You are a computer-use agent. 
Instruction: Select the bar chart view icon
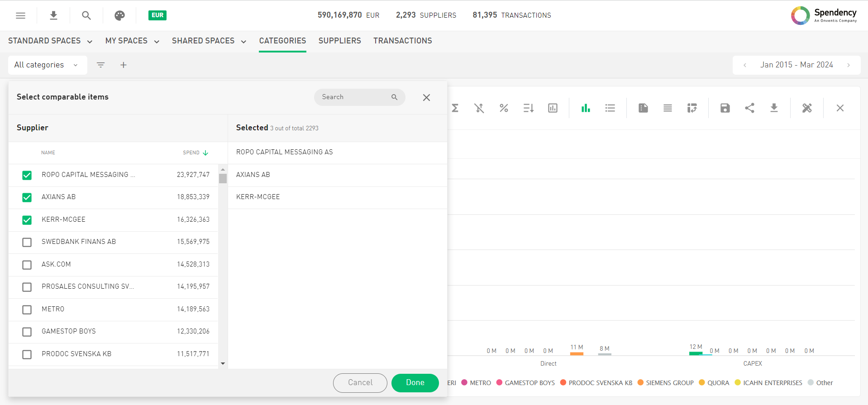(x=586, y=108)
